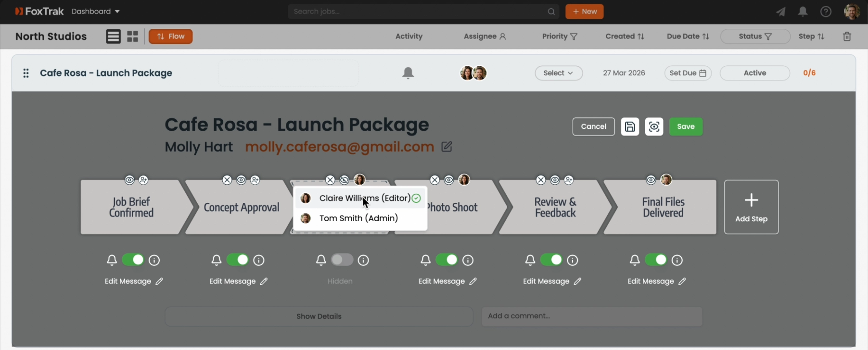Open the help question mark icon
This screenshot has height=350, width=868.
tap(826, 12)
